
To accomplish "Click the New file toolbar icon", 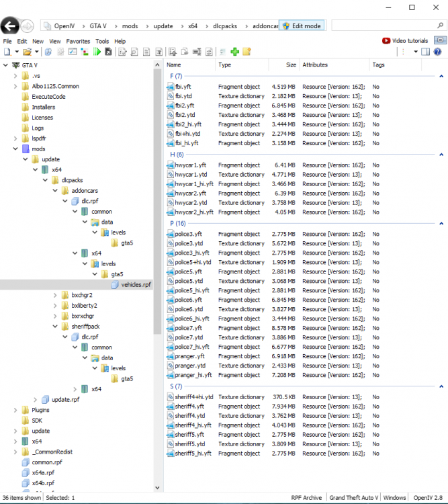I will (x=7, y=52).
